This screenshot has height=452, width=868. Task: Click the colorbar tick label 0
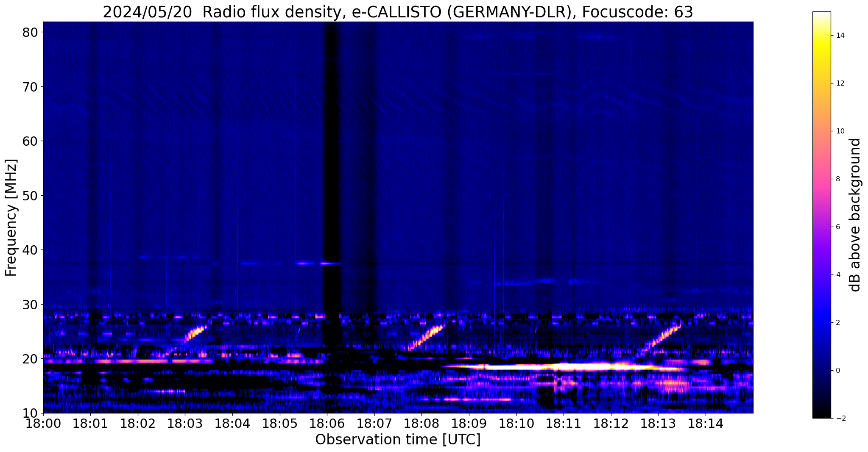coord(838,371)
